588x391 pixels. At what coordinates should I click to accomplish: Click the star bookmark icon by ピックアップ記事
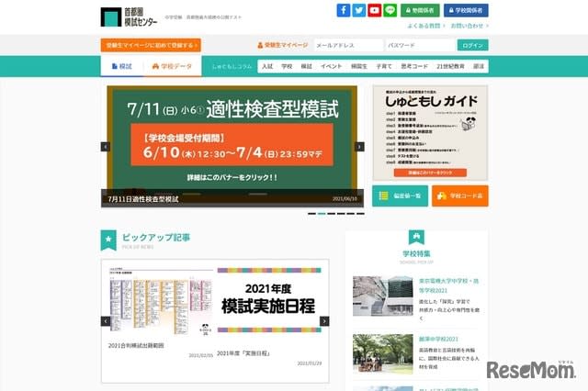[108, 240]
